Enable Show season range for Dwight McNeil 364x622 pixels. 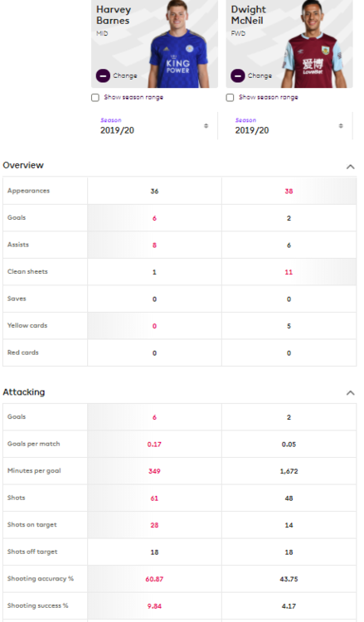click(230, 98)
